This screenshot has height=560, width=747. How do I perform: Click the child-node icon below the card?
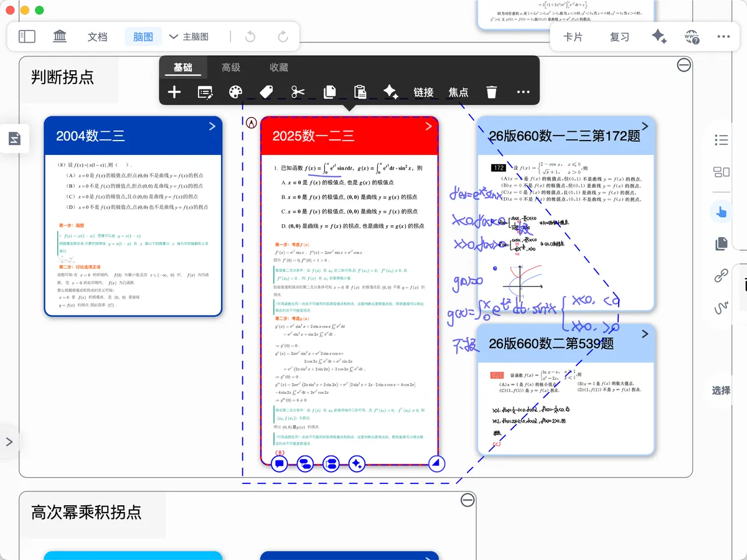pyautogui.click(x=305, y=463)
